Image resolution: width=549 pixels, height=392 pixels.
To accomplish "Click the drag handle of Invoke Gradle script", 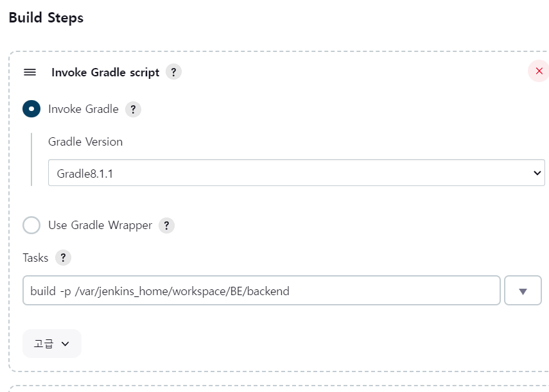I will coord(30,72).
